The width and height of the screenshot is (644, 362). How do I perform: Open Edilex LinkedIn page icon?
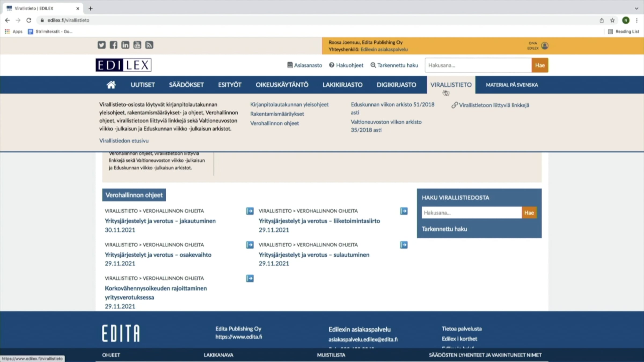125,45
